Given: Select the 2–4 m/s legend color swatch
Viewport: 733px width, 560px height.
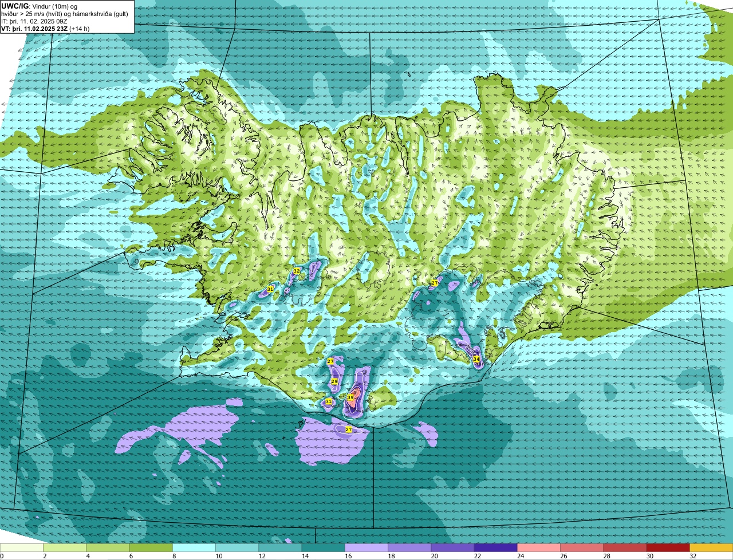Looking at the screenshot, I should tap(65, 547).
